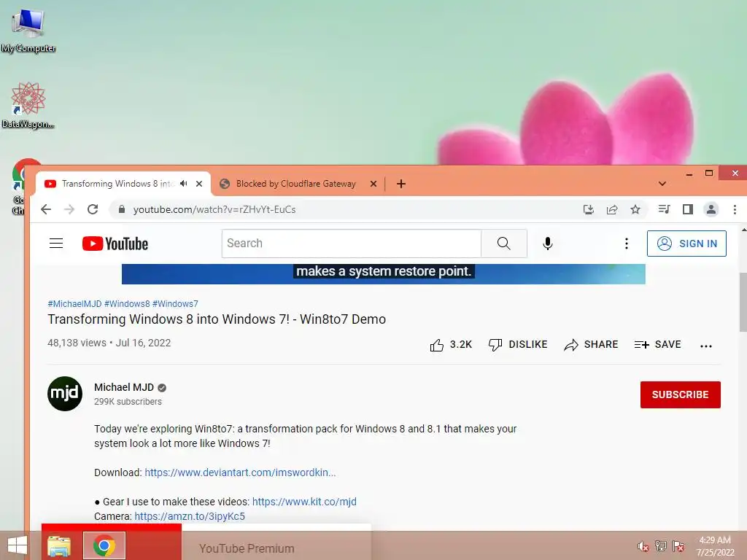Open the taskbar clock and date
Screen dimensions: 747x560
715,546
